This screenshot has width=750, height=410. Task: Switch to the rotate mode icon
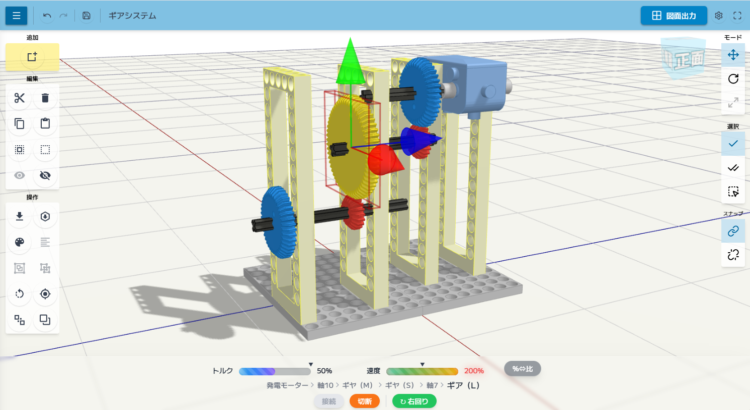pyautogui.click(x=733, y=78)
